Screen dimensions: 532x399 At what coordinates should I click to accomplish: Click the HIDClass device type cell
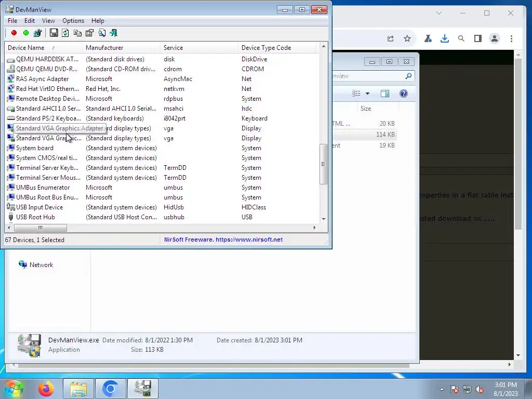coord(254,207)
